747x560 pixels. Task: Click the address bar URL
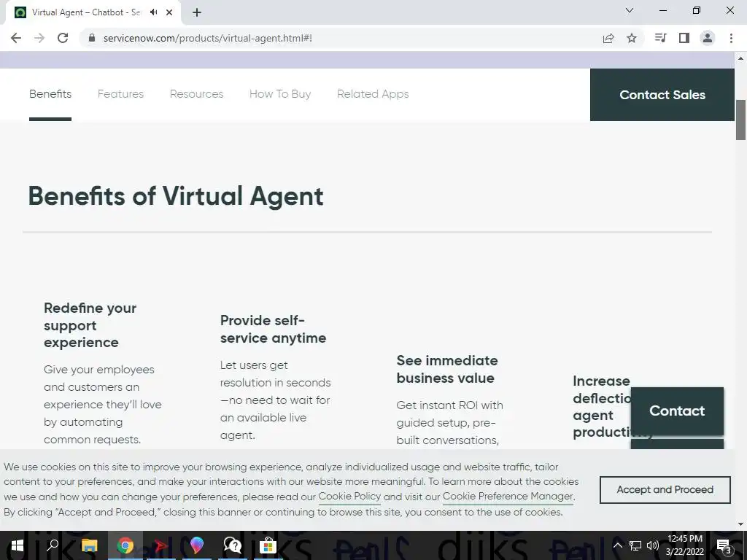(x=208, y=38)
